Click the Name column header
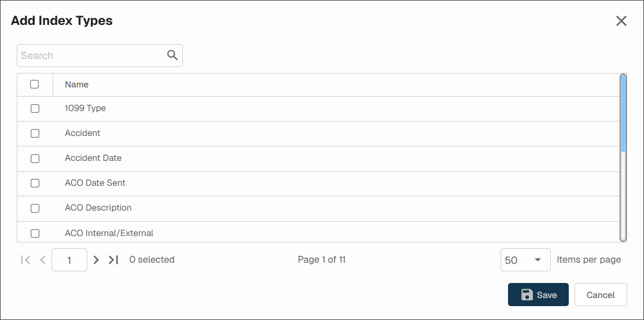 click(x=77, y=84)
